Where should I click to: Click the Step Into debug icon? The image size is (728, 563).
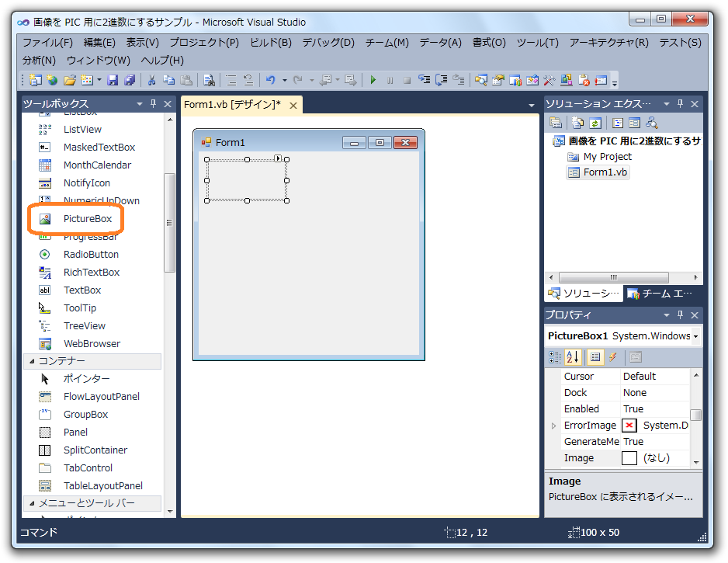tap(424, 80)
